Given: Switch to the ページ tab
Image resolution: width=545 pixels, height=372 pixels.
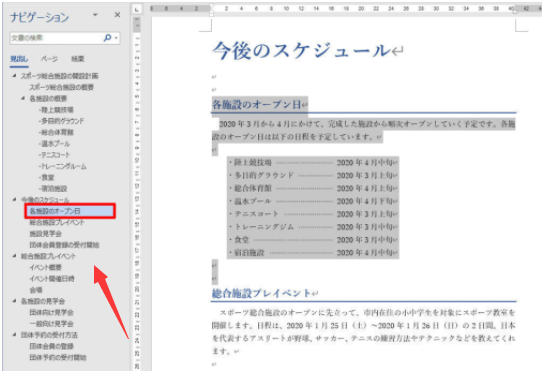Looking at the screenshot, I should click(x=49, y=59).
